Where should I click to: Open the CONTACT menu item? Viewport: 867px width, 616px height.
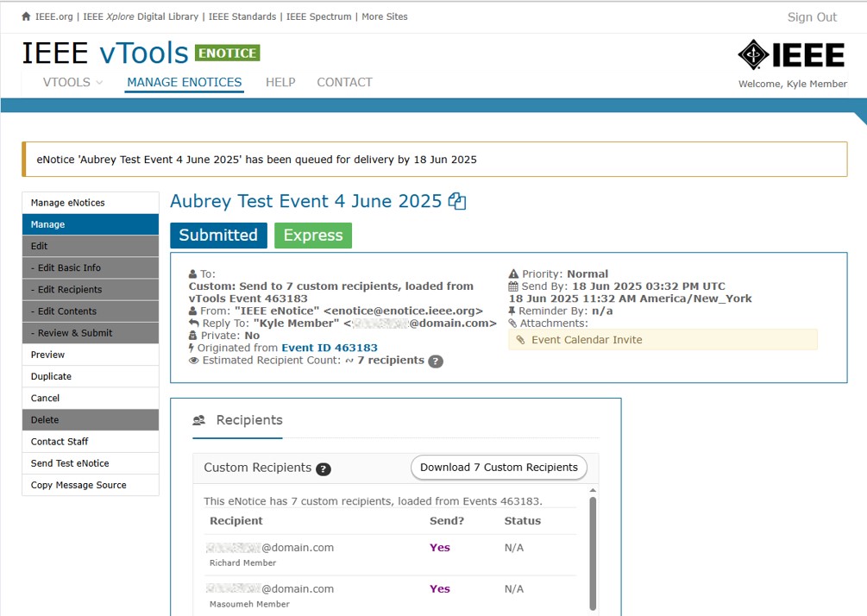click(344, 82)
